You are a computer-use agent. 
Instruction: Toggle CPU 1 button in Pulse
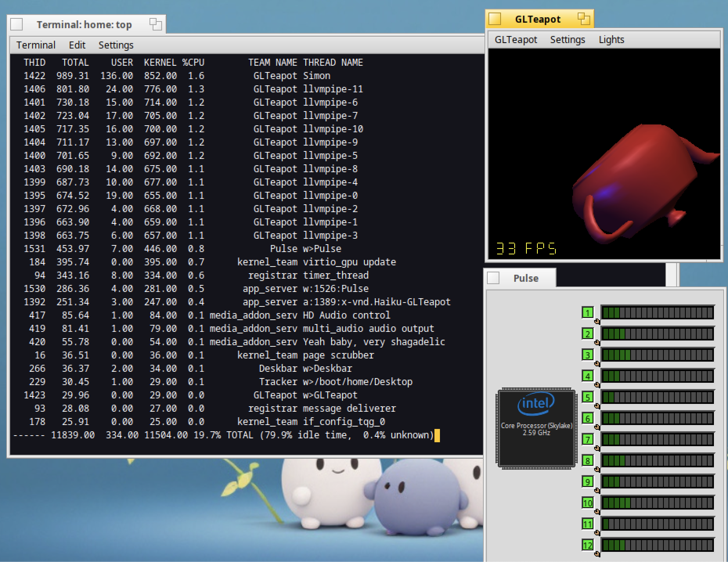pos(587,313)
